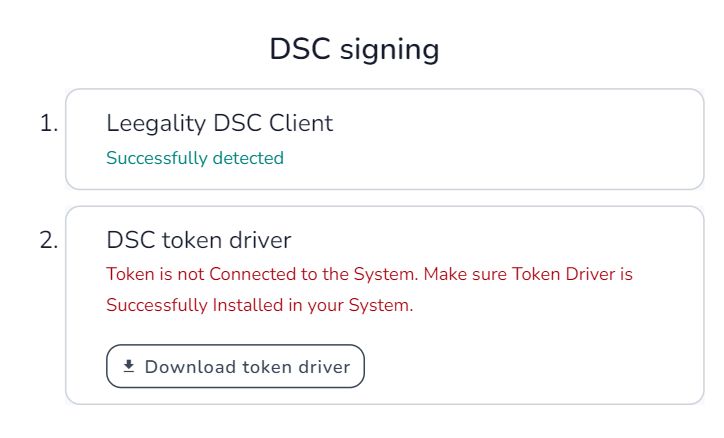The image size is (724, 438).
Task: Click step number 2 label
Action: [x=49, y=240]
